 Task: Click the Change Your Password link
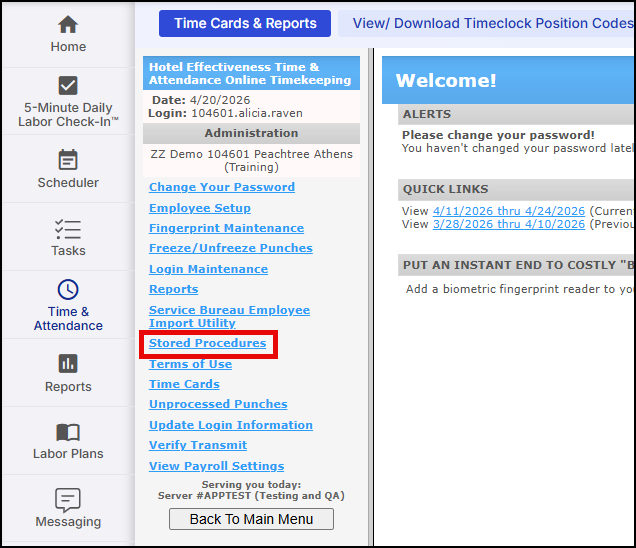point(222,187)
